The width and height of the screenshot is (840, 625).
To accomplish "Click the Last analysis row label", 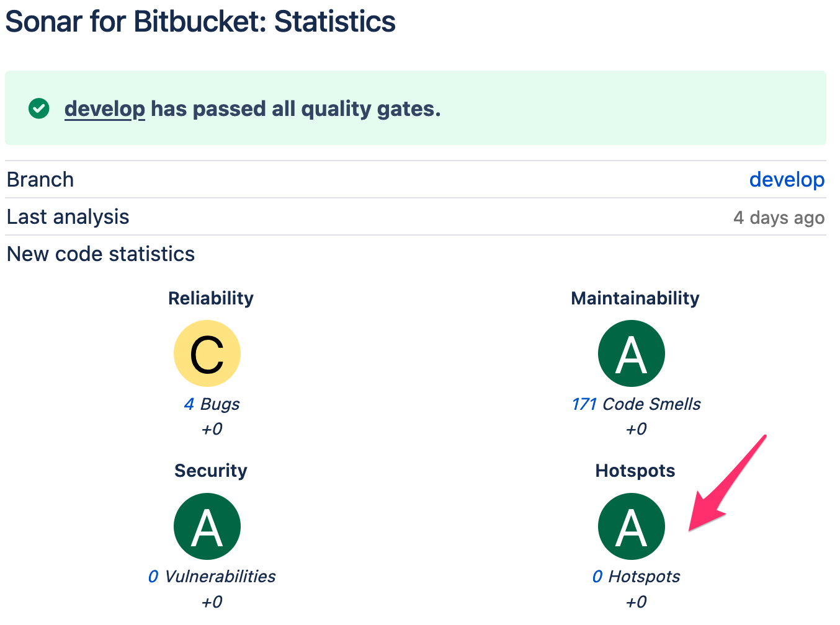I will pyautogui.click(x=68, y=217).
